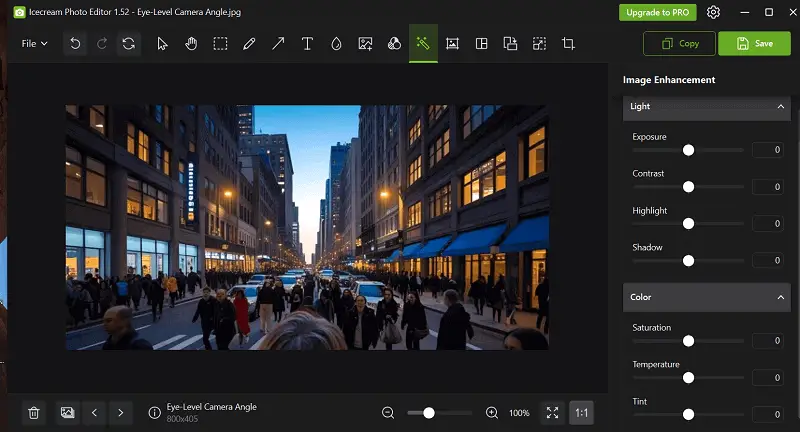Open the resize image tool
800x432 pixels.
[539, 44]
